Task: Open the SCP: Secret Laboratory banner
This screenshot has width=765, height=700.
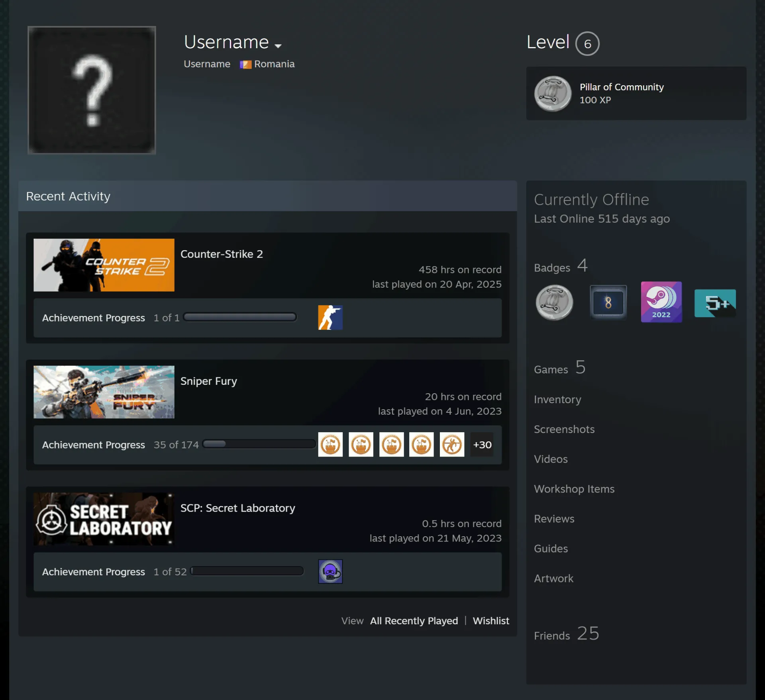Action: pos(104,519)
